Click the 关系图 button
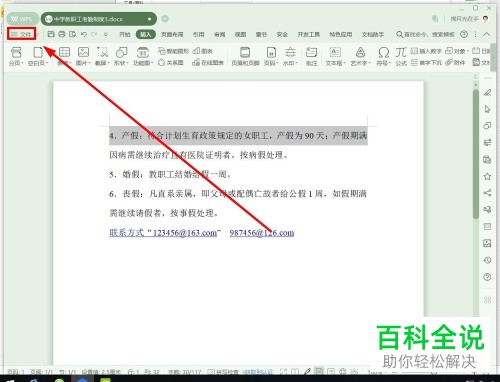Image resolution: width=500 pixels, height=382 pixels. (171, 62)
